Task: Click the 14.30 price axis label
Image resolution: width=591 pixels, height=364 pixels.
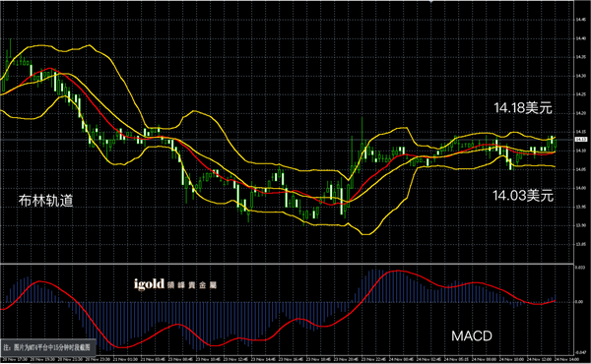Action: [581, 76]
